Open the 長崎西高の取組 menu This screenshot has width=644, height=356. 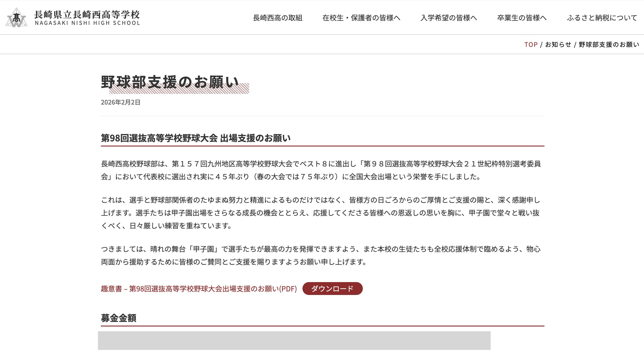tap(277, 18)
